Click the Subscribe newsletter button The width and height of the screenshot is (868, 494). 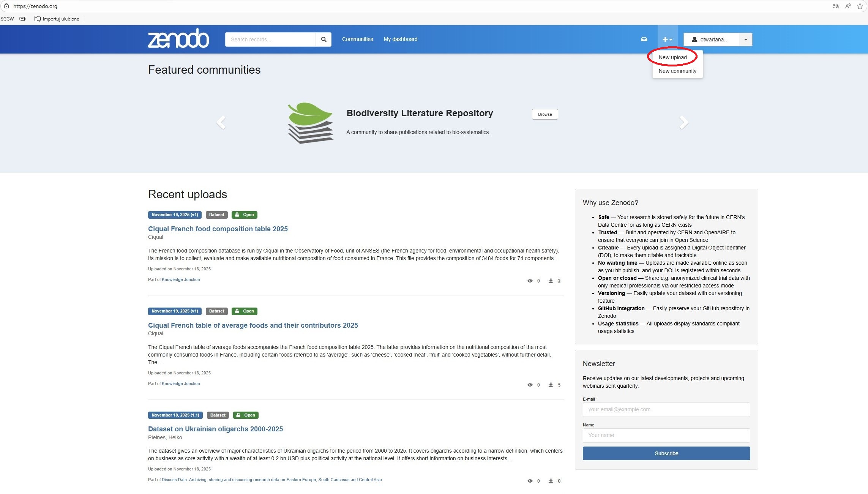click(x=666, y=453)
